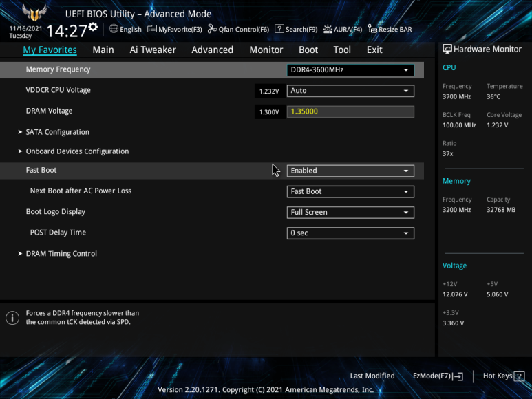Click the 1.300V DRAM voltage readout

coord(269,112)
